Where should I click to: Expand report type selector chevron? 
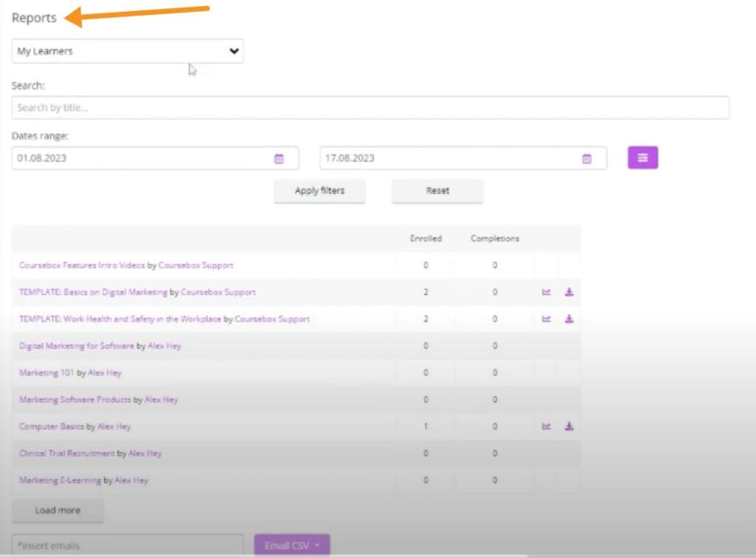pyautogui.click(x=234, y=51)
